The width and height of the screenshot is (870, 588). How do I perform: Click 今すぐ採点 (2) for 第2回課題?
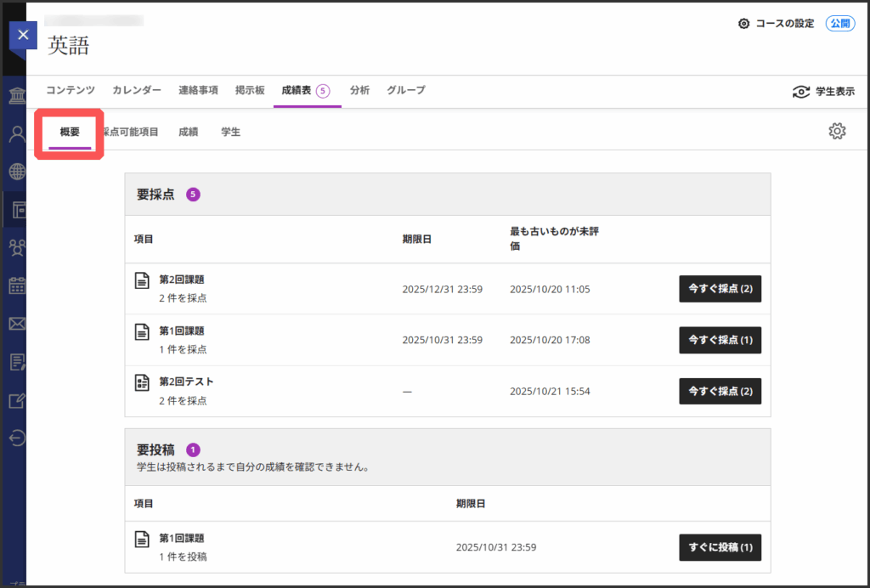tap(720, 289)
